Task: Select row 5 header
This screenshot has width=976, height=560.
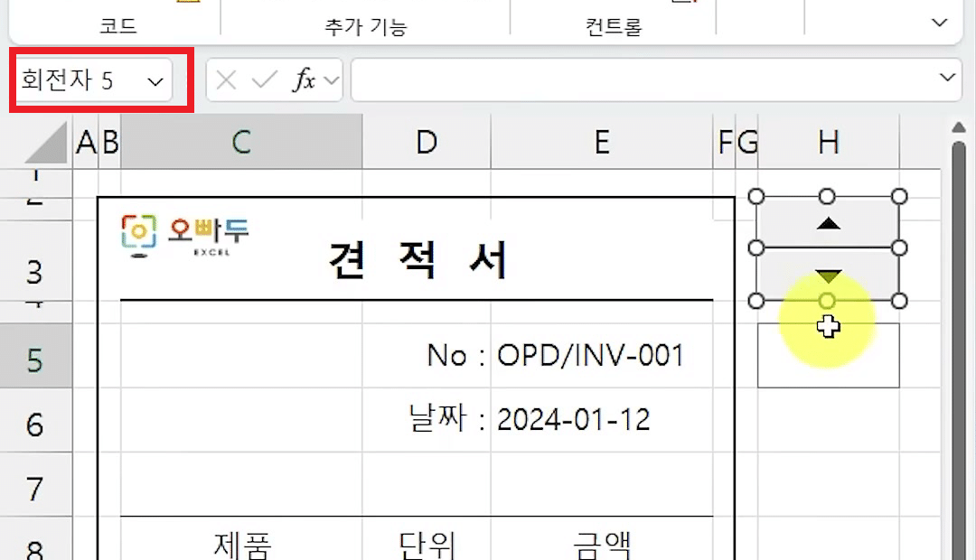Action: (35, 355)
